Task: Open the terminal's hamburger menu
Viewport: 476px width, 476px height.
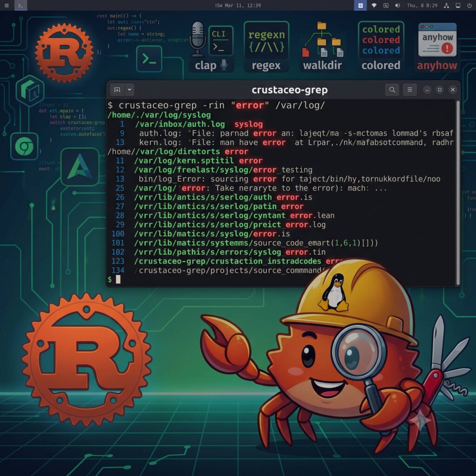Action: point(410,90)
